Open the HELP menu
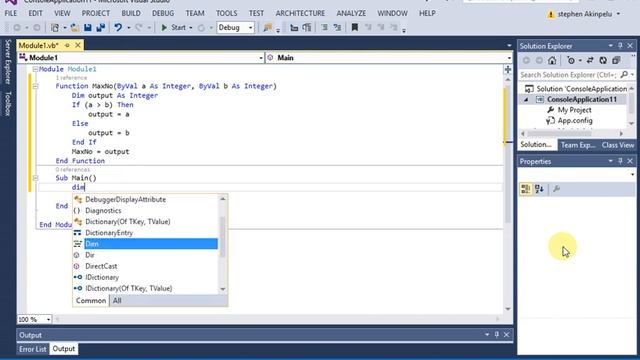The height and width of the screenshot is (360, 640). tap(427, 13)
